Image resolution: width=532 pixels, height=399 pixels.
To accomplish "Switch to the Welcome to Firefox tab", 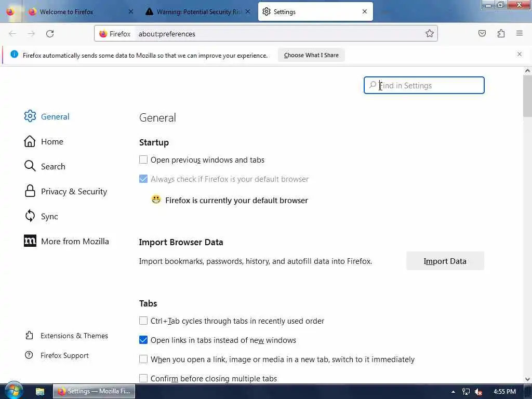I will pyautogui.click(x=81, y=11).
